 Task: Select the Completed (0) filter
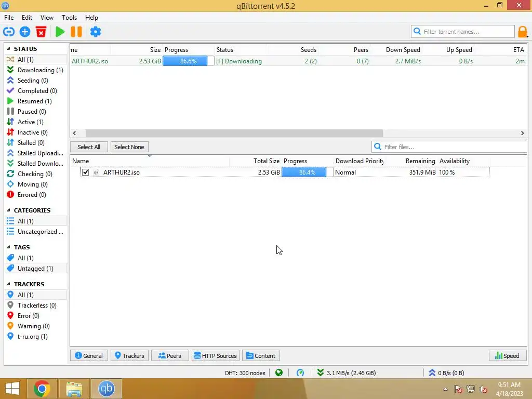[x=35, y=90]
